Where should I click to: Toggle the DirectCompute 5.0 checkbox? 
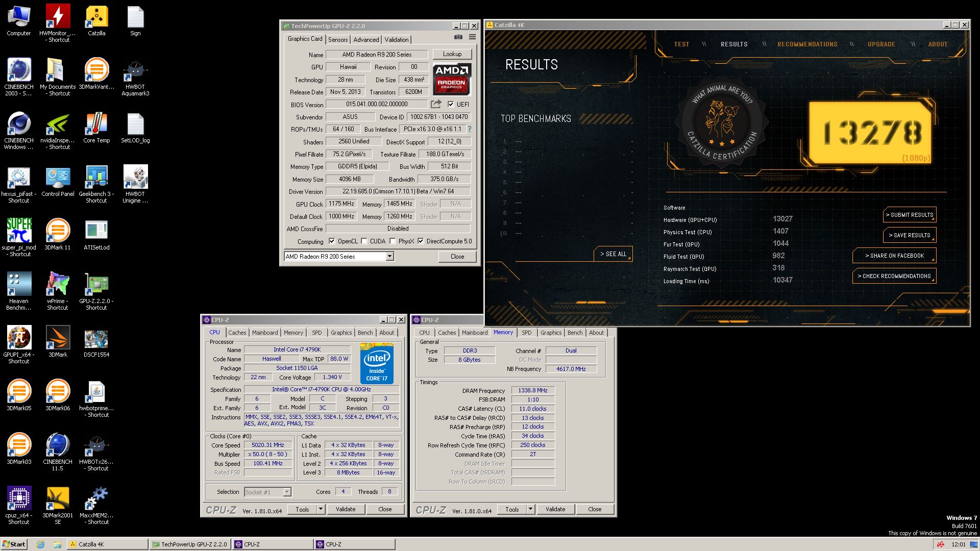coord(421,241)
